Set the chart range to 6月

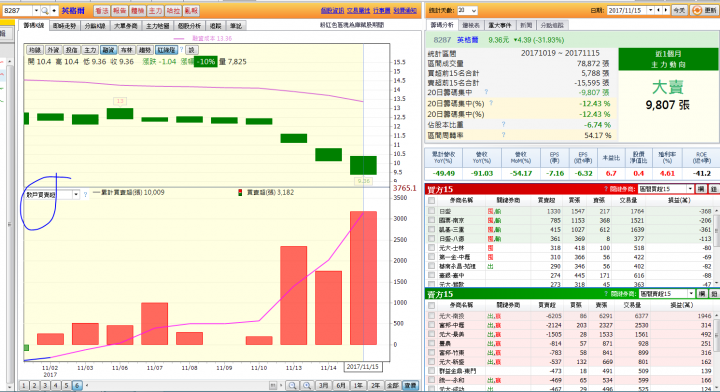[x=341, y=386]
